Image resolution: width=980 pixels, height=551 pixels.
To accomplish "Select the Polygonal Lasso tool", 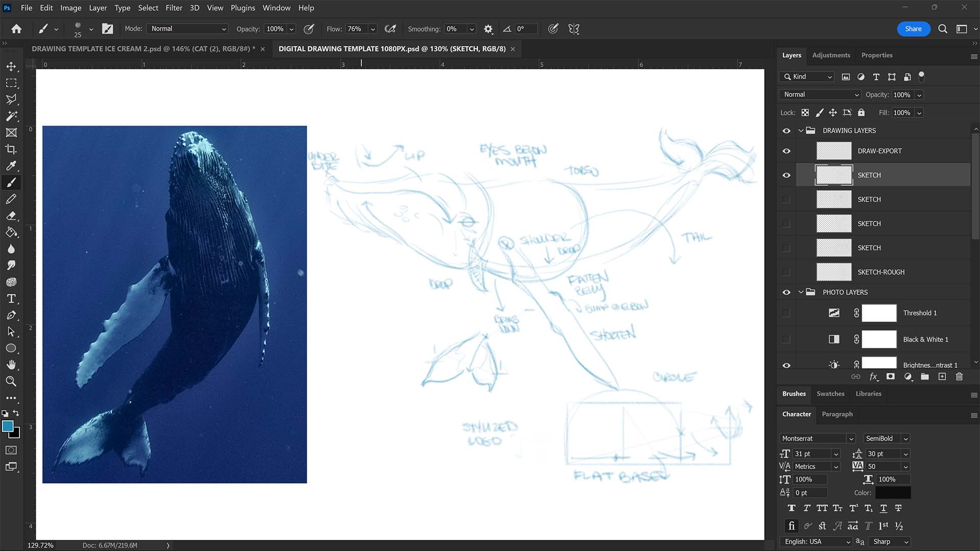I will 11,99.
